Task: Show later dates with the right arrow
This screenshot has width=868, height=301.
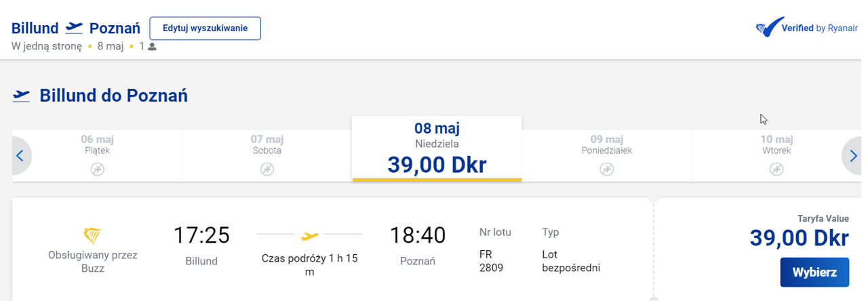Action: pyautogui.click(x=853, y=156)
